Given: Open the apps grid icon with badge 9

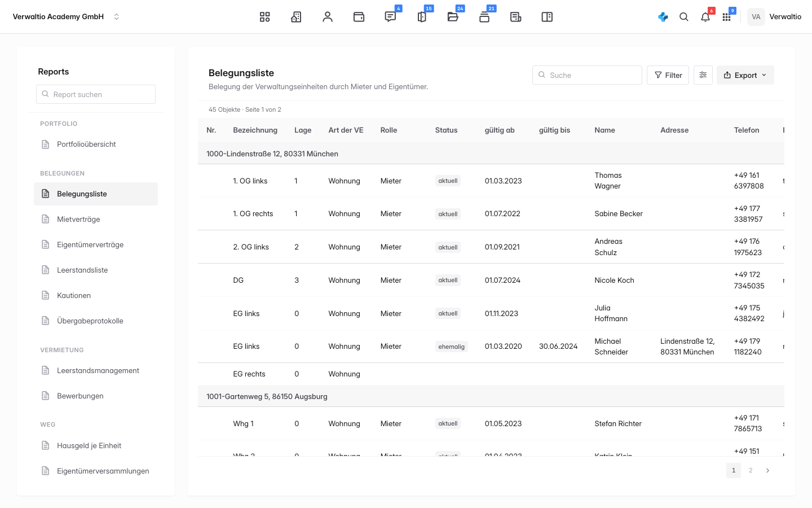Looking at the screenshot, I should point(726,17).
